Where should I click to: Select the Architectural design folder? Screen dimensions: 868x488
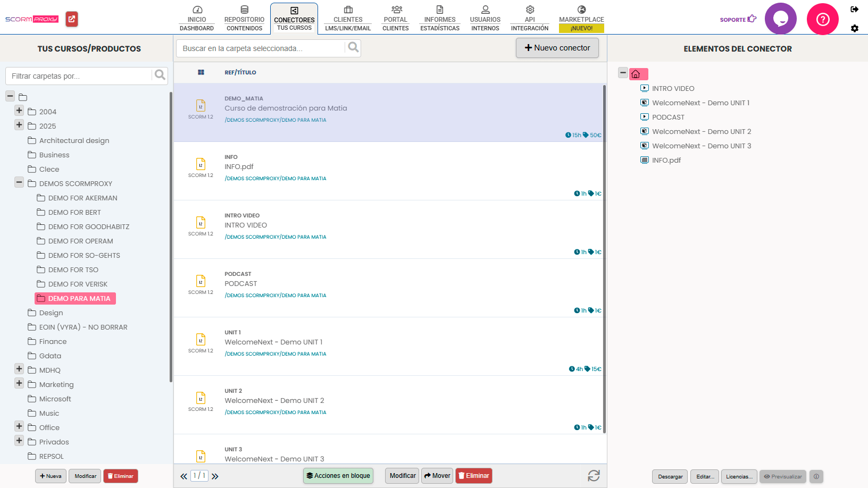(x=69, y=140)
